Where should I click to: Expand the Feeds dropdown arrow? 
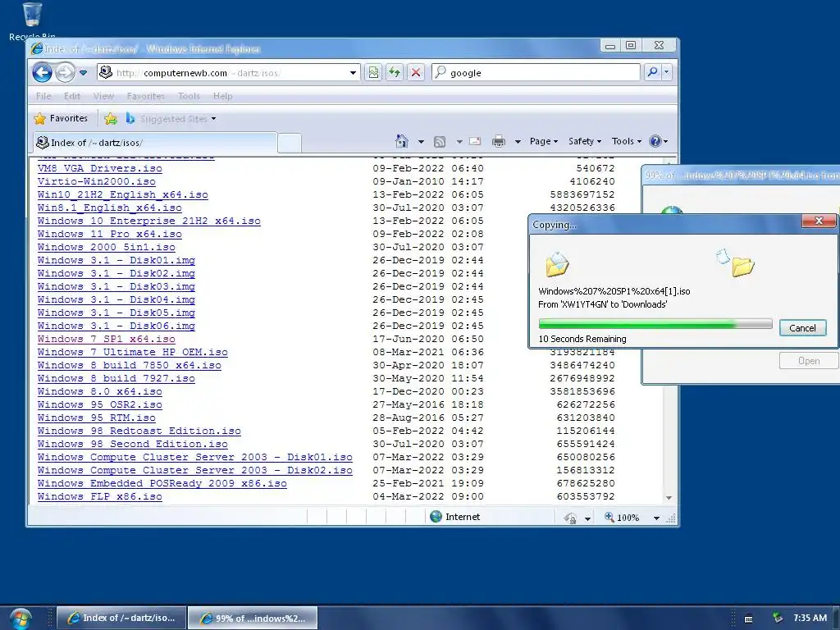point(459,142)
